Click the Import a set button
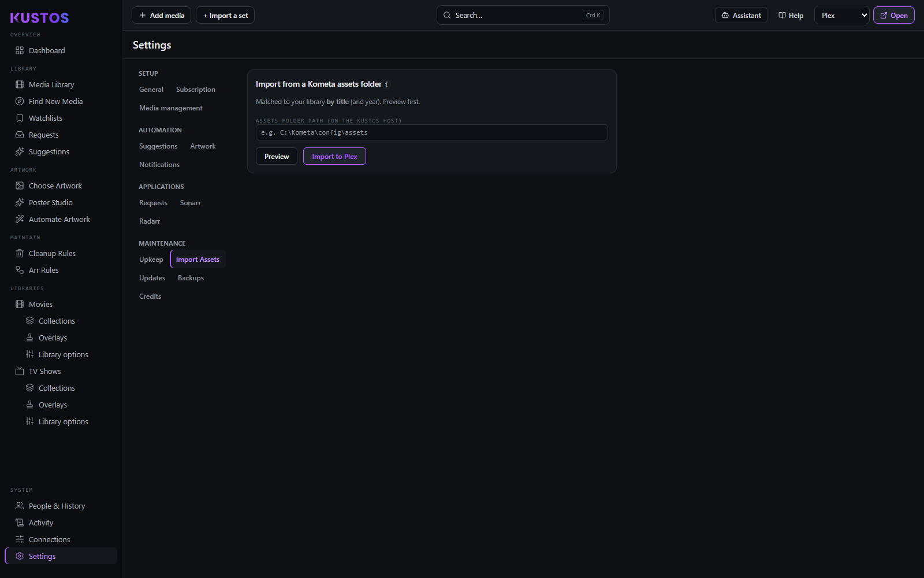 [225, 15]
